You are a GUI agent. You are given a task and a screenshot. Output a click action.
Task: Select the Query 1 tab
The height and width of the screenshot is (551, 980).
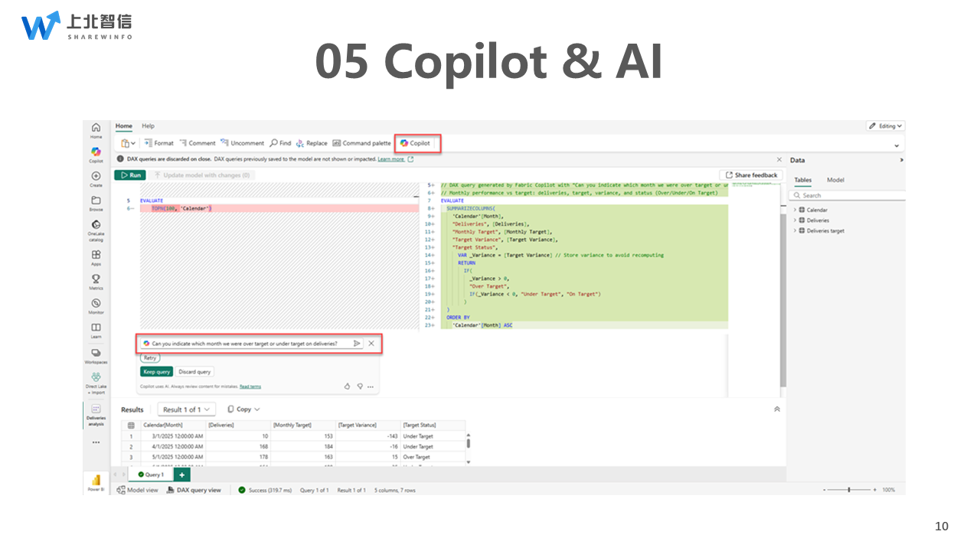(x=151, y=474)
